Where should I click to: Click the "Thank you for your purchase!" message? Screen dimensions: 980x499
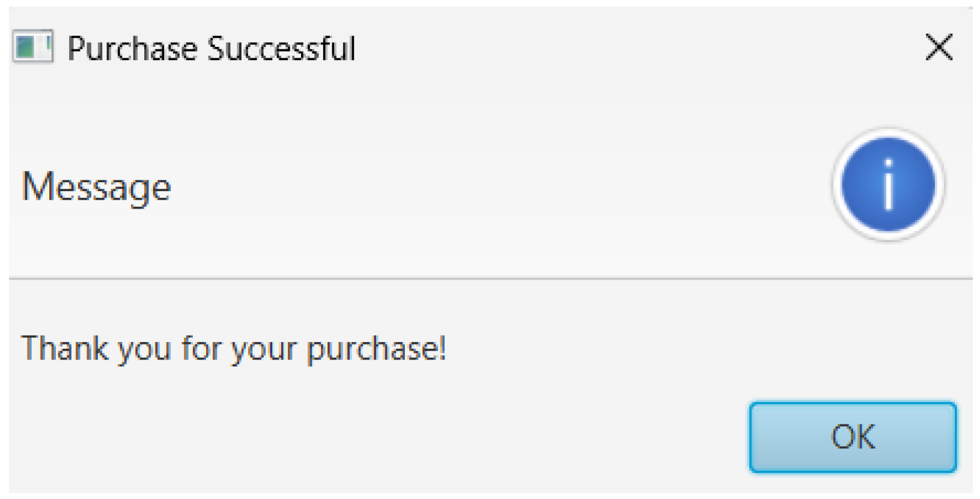[x=233, y=349]
